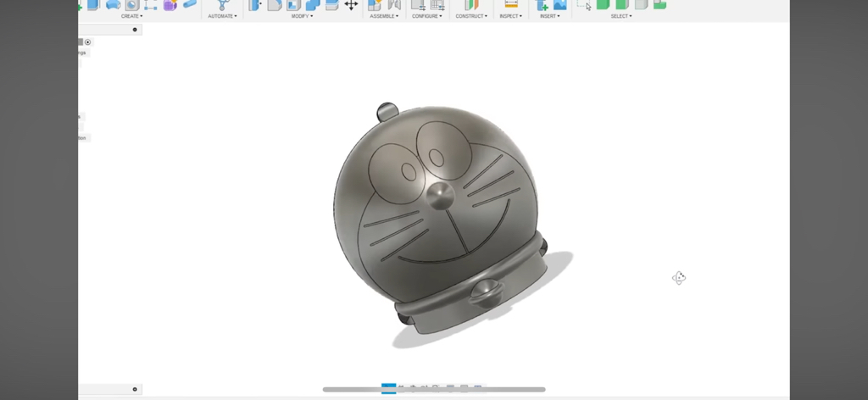Viewport: 868px width, 400px height.
Task: Click the New Component icon in Assemble
Action: (375, 5)
